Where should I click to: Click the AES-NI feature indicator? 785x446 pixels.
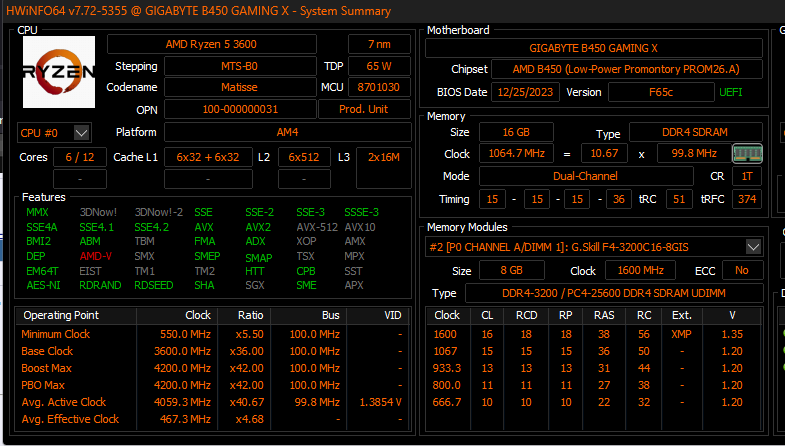pyautogui.click(x=42, y=285)
